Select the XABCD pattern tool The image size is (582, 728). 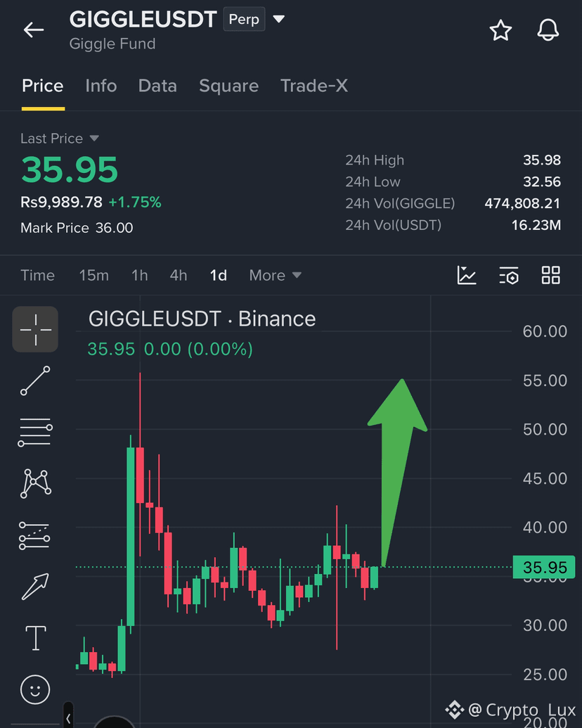click(35, 484)
